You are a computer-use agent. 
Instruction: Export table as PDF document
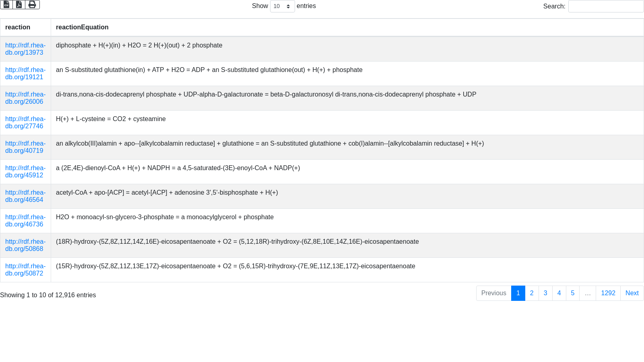(x=19, y=5)
